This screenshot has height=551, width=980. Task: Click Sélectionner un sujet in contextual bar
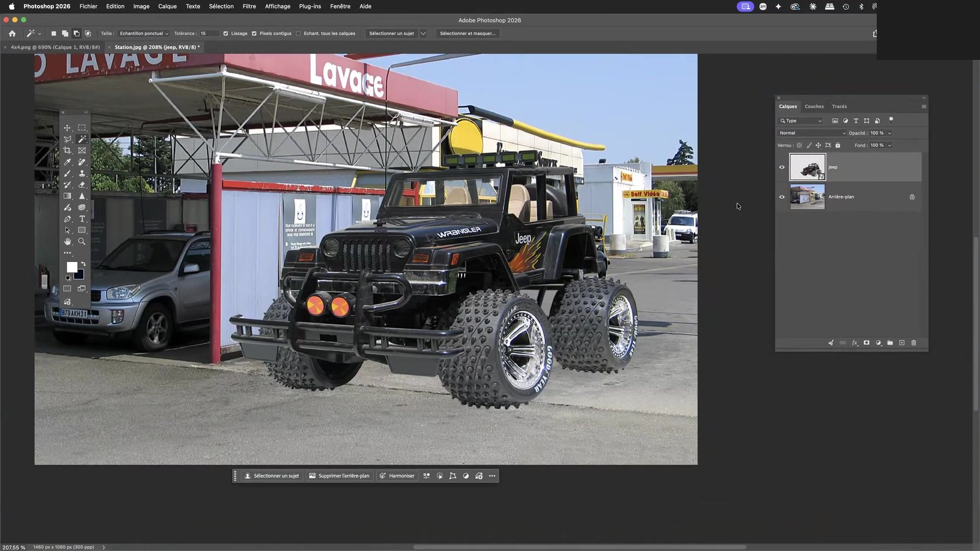[x=271, y=476]
